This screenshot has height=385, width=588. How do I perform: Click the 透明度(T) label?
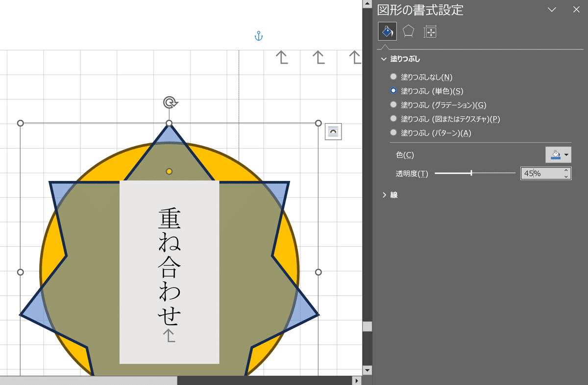[412, 174]
